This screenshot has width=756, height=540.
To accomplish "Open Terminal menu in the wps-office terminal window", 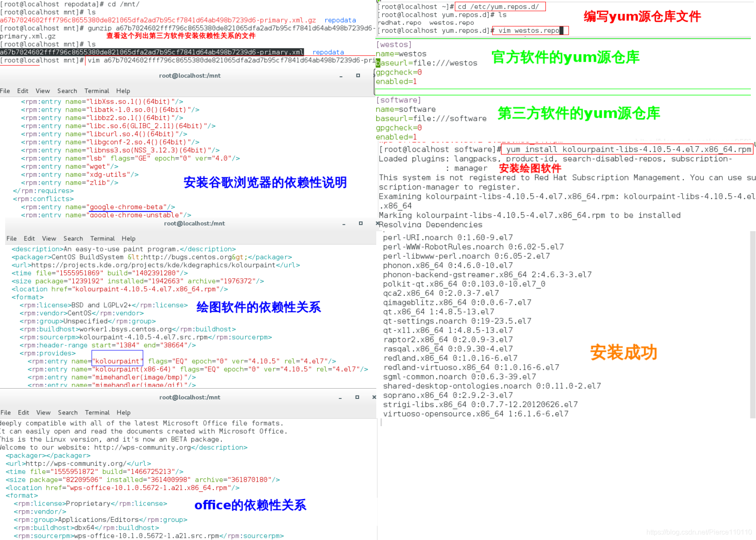I will coord(98,413).
